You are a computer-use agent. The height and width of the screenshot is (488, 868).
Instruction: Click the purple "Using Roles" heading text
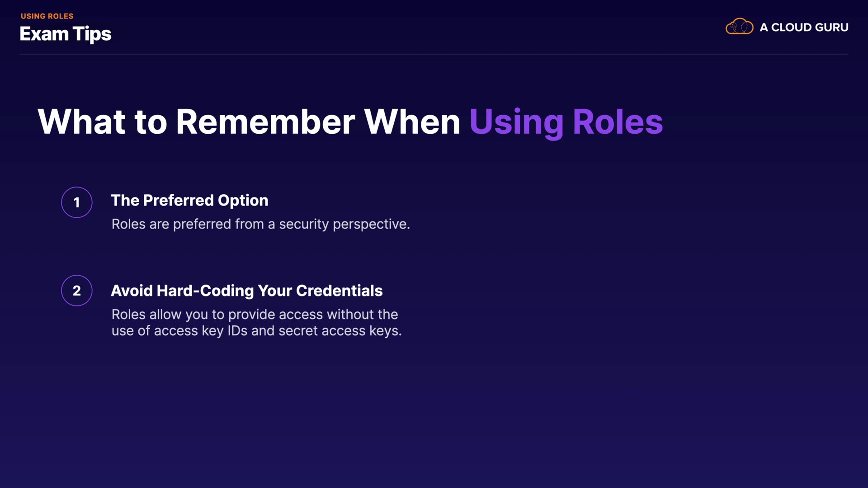click(566, 122)
